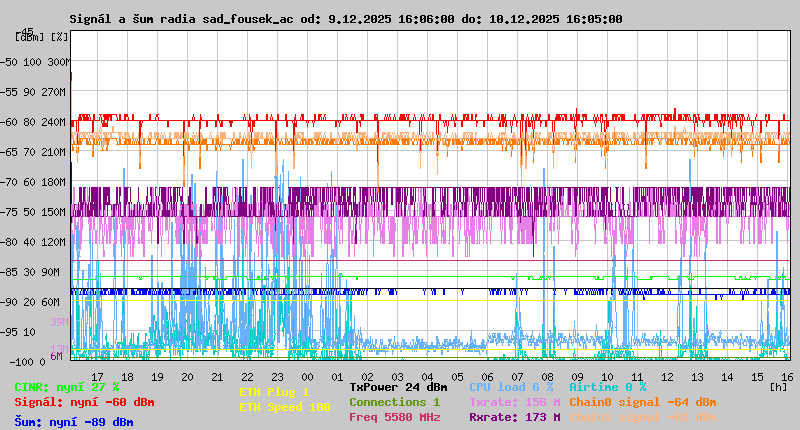This screenshot has width=800, height=430.
Task: Click the x-axis hour label '13'
Action: point(697,377)
